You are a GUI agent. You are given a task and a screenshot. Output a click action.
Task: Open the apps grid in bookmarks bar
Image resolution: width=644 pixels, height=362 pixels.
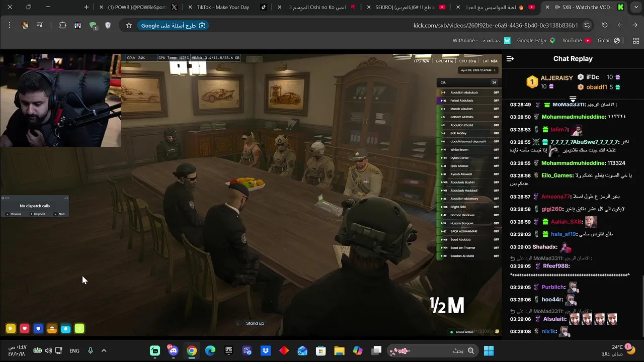(636, 41)
